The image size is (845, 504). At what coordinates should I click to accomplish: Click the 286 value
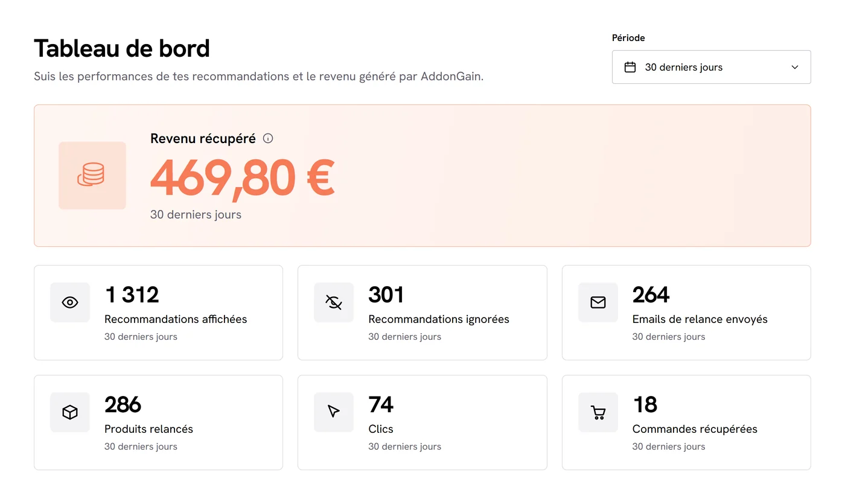[123, 404]
